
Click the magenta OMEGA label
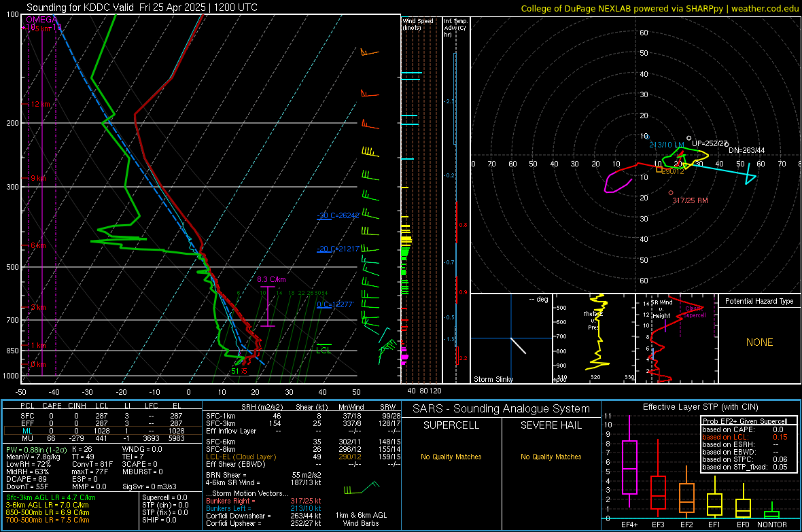[x=41, y=20]
